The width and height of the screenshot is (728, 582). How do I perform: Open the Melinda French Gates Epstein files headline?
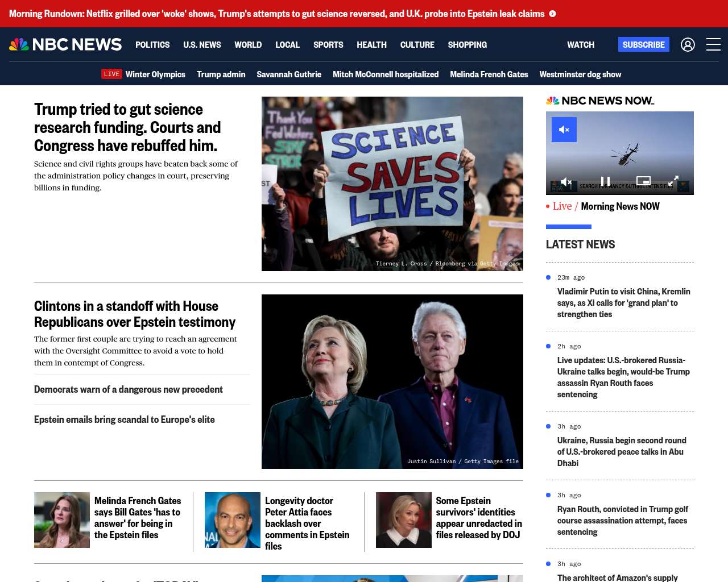pyautogui.click(x=138, y=518)
